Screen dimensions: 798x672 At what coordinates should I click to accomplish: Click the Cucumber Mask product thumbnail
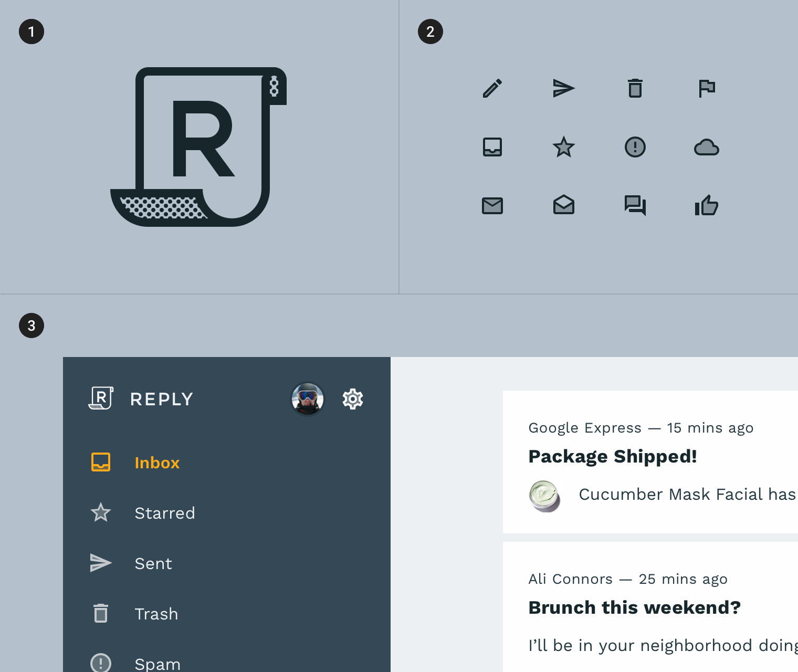tap(545, 495)
